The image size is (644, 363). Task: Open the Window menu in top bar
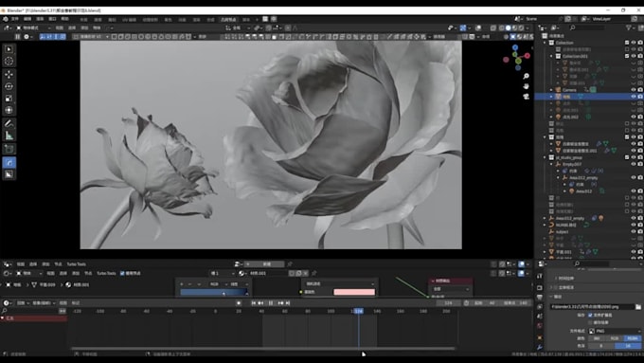(x=52, y=19)
